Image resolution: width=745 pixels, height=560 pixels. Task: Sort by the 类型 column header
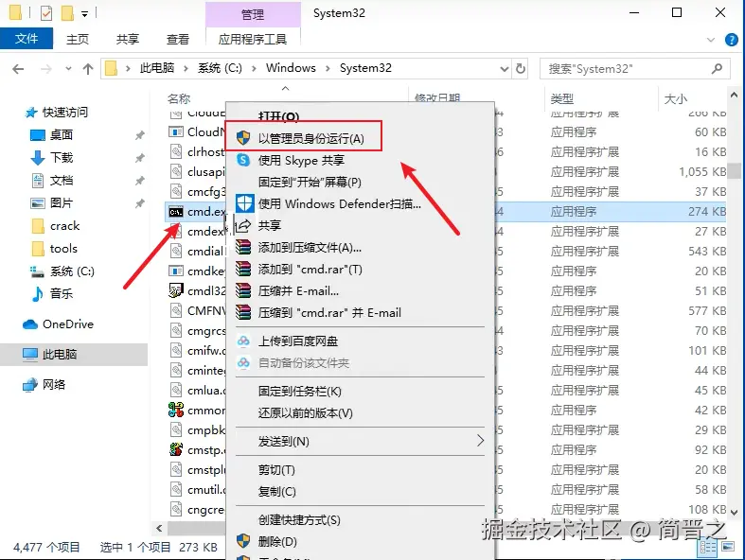click(x=562, y=98)
